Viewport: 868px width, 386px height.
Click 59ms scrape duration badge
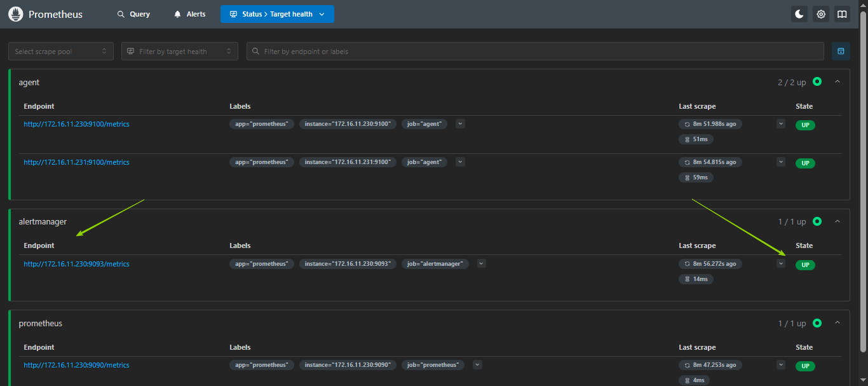(696, 177)
